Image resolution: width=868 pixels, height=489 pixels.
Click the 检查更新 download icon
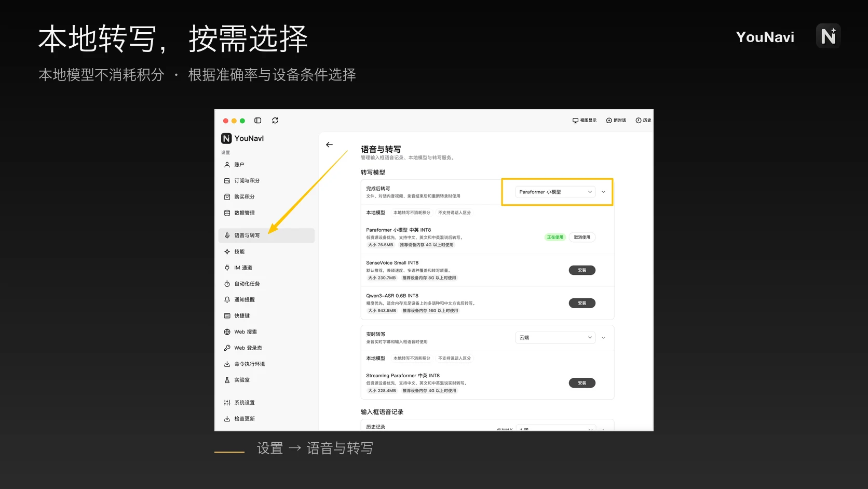coord(227,419)
